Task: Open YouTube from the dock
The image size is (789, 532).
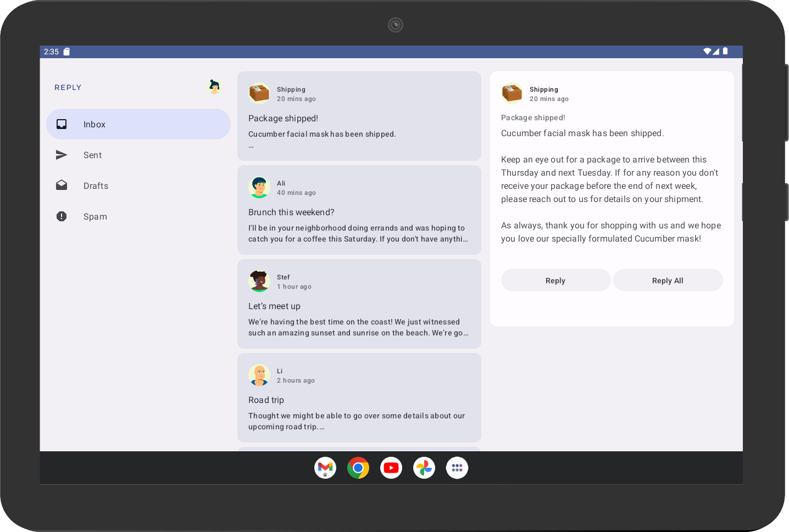Action: tap(391, 467)
